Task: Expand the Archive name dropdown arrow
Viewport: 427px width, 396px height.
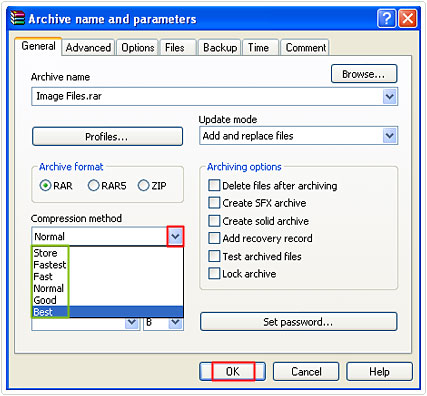Action: click(390, 97)
